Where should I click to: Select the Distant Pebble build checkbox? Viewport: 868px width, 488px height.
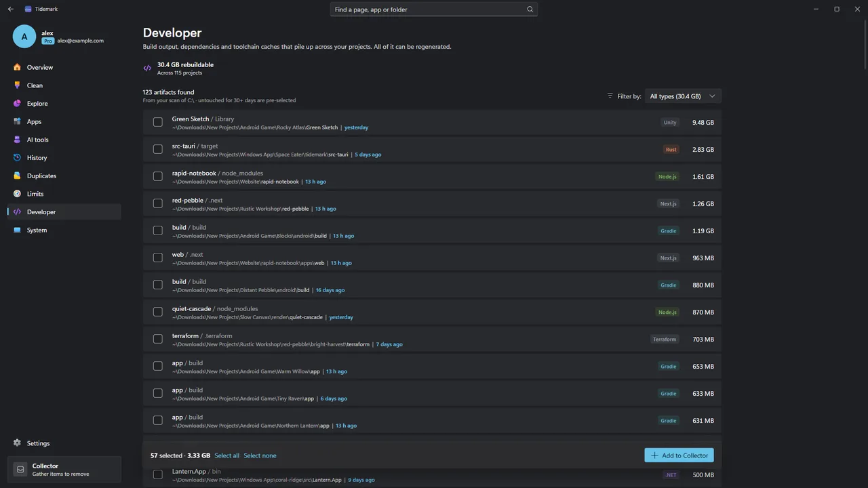[x=158, y=285]
